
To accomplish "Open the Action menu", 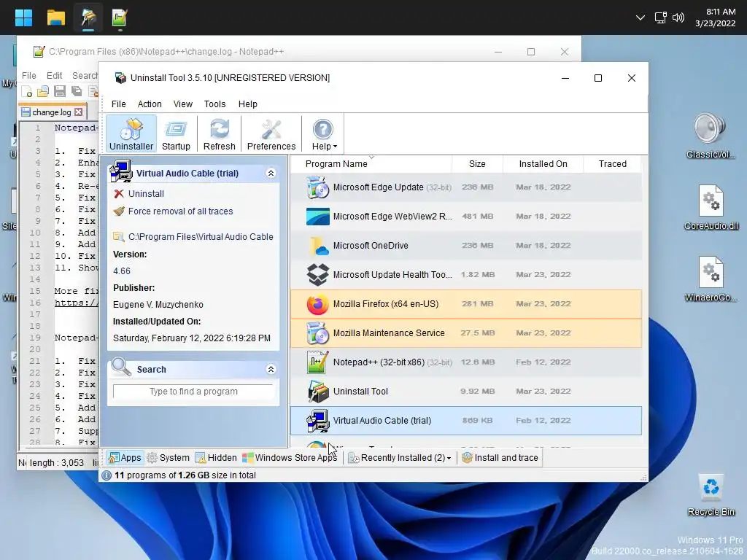I will 150,104.
